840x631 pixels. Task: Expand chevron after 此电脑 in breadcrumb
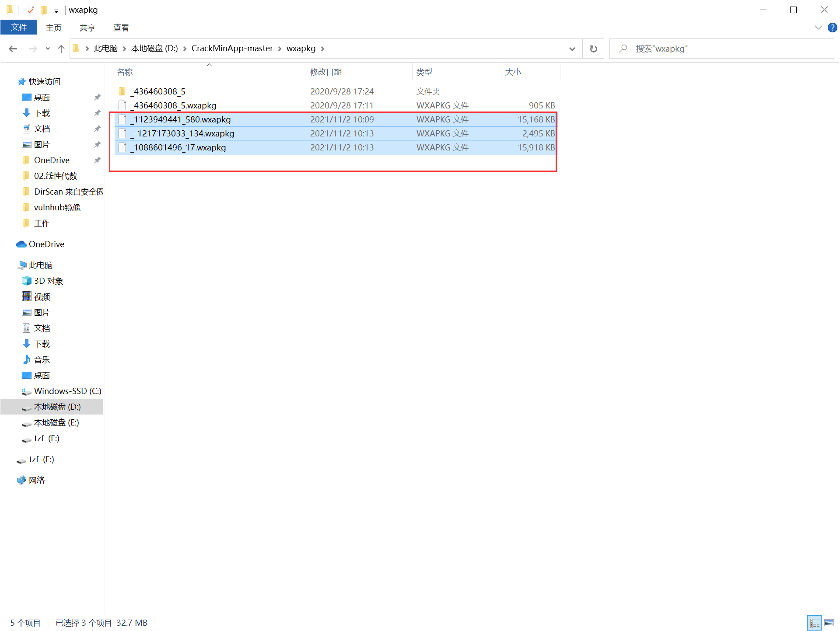125,49
